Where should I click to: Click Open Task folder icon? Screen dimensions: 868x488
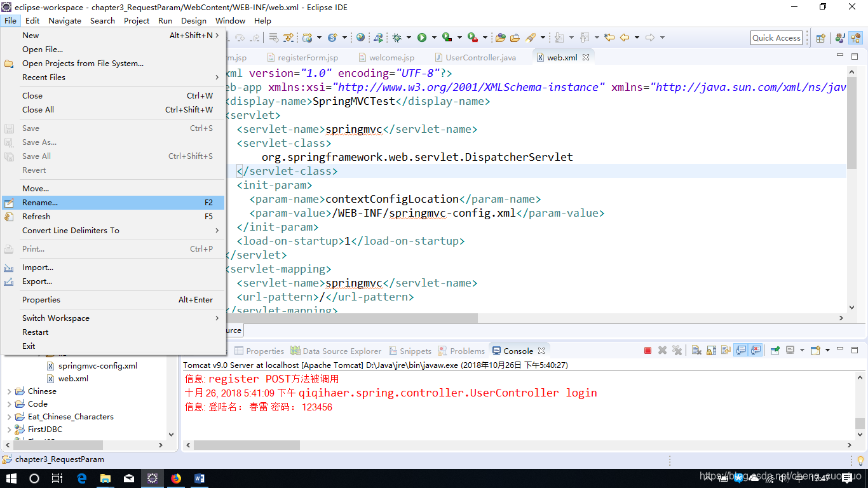[x=515, y=37]
